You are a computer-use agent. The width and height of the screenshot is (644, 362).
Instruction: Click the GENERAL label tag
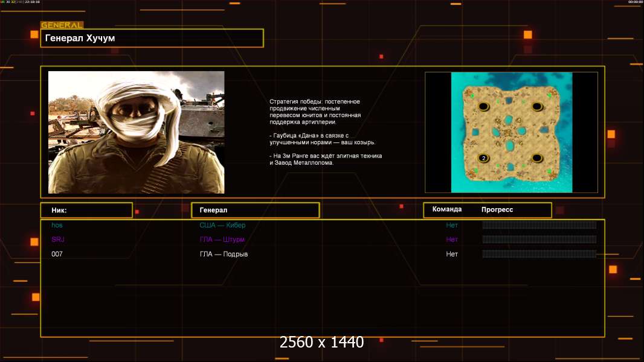62,25
